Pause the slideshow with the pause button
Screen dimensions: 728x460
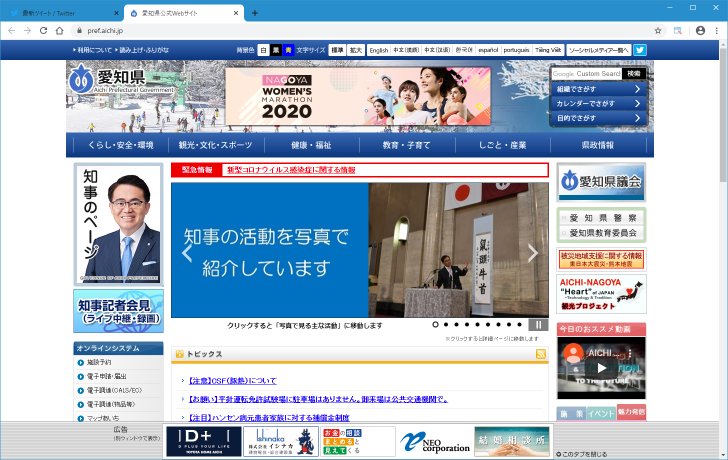click(x=539, y=325)
